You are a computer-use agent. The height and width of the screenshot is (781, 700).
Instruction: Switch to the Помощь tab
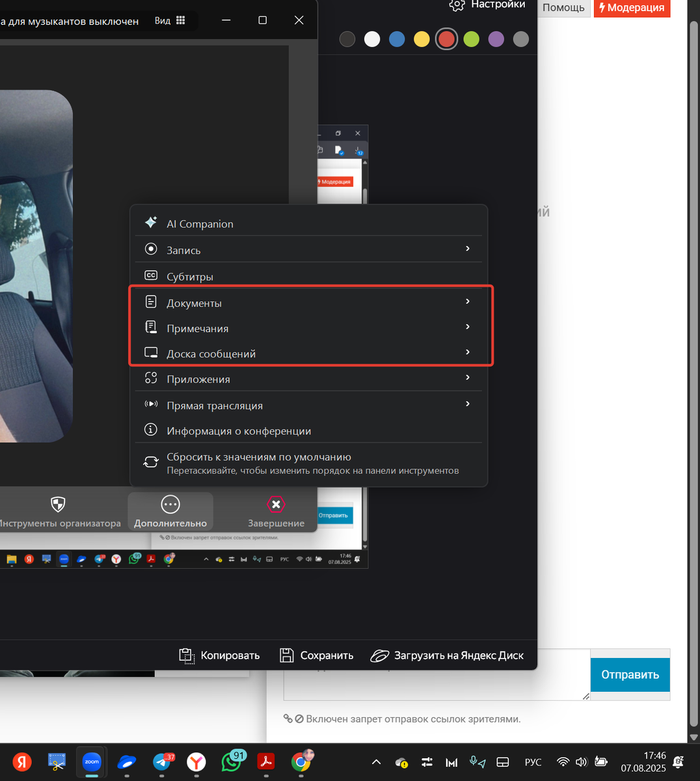[x=563, y=8]
